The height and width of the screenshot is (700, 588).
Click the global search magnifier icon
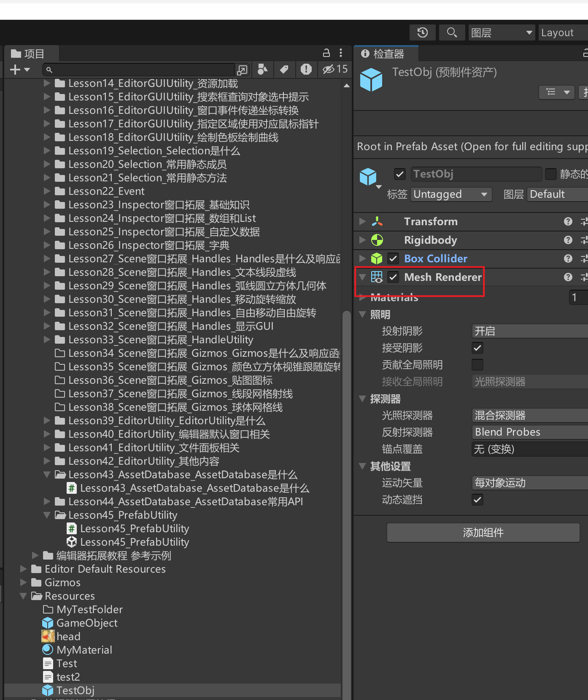coord(452,32)
